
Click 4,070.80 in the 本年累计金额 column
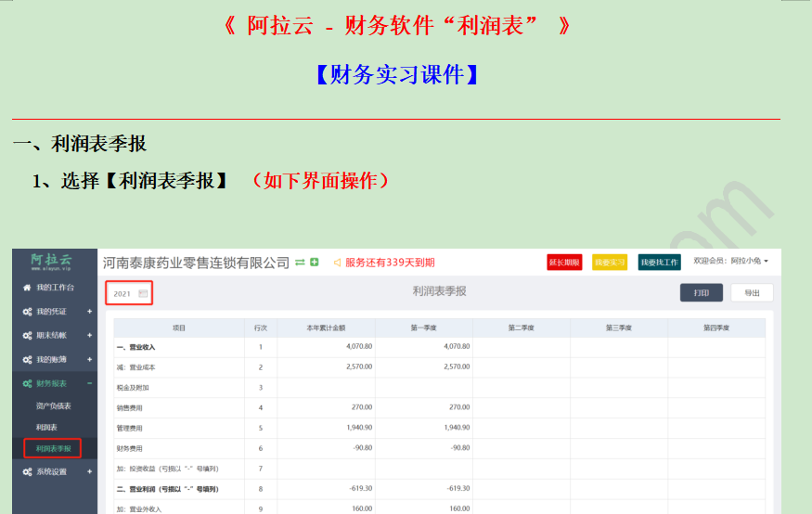pos(359,346)
